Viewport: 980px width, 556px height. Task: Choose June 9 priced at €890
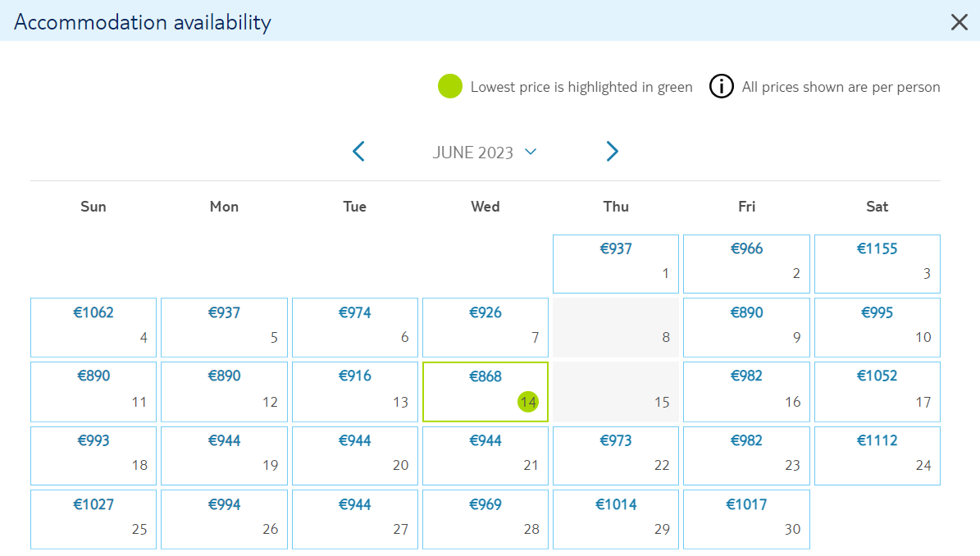pos(746,327)
